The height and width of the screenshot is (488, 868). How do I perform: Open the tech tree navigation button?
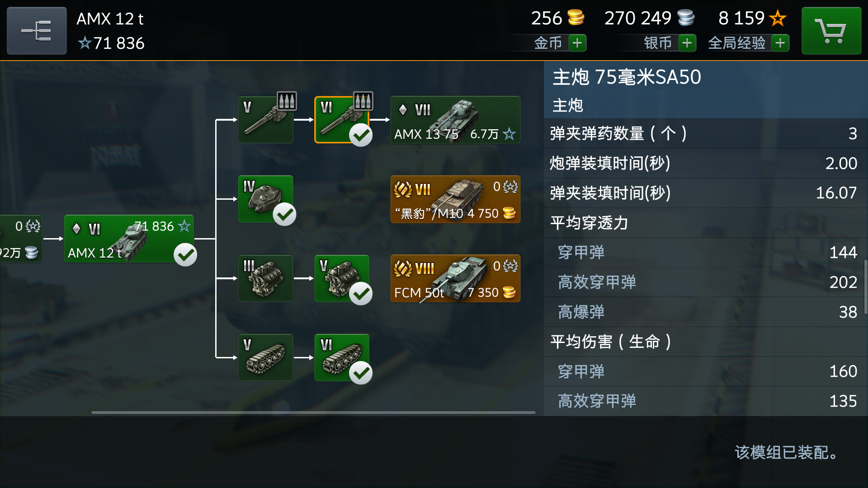[37, 31]
